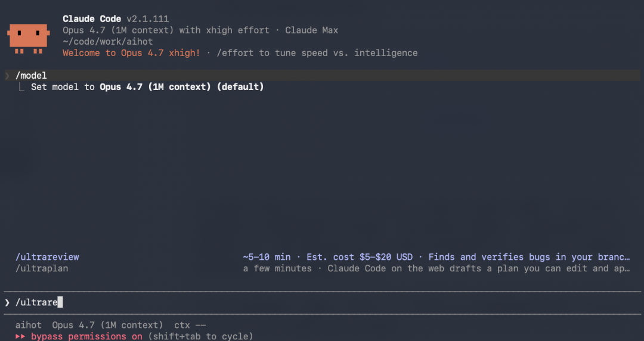Click the version number v2.1.111
Screen dimensions: 644x341
click(x=147, y=19)
